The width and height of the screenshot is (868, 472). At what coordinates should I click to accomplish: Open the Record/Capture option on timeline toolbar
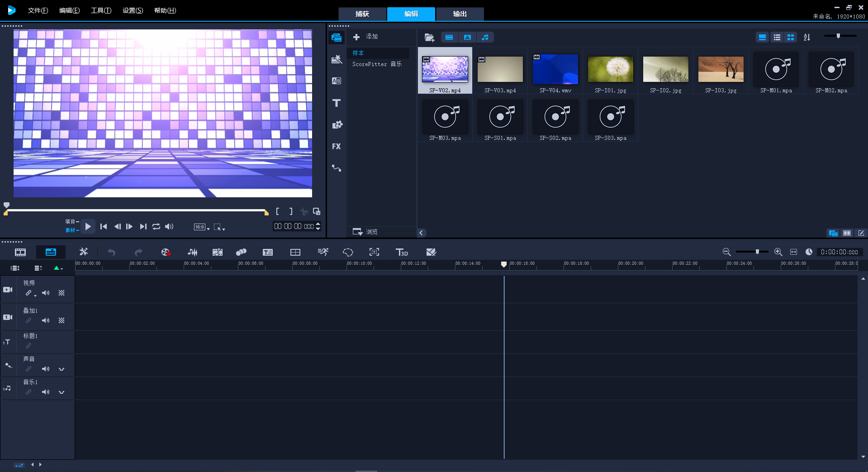[166, 252]
